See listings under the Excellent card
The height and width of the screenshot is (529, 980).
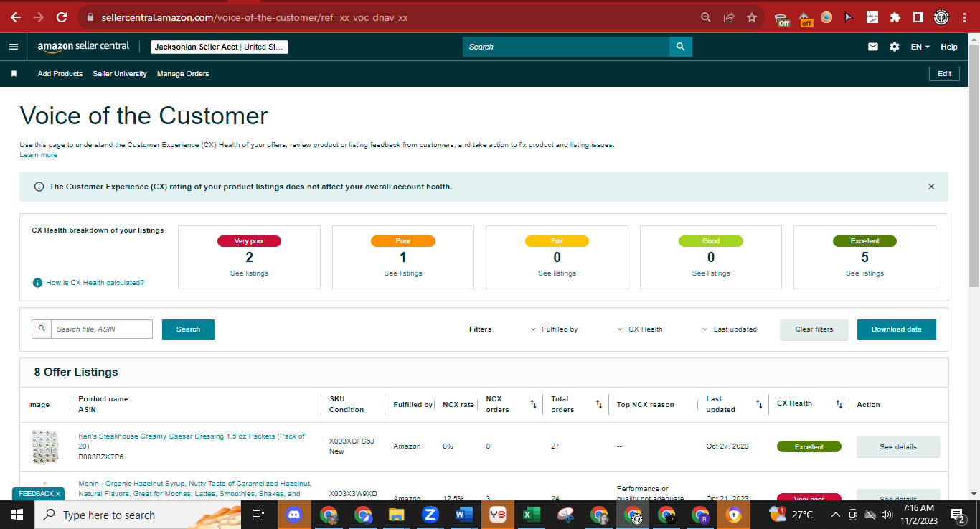[x=865, y=273]
